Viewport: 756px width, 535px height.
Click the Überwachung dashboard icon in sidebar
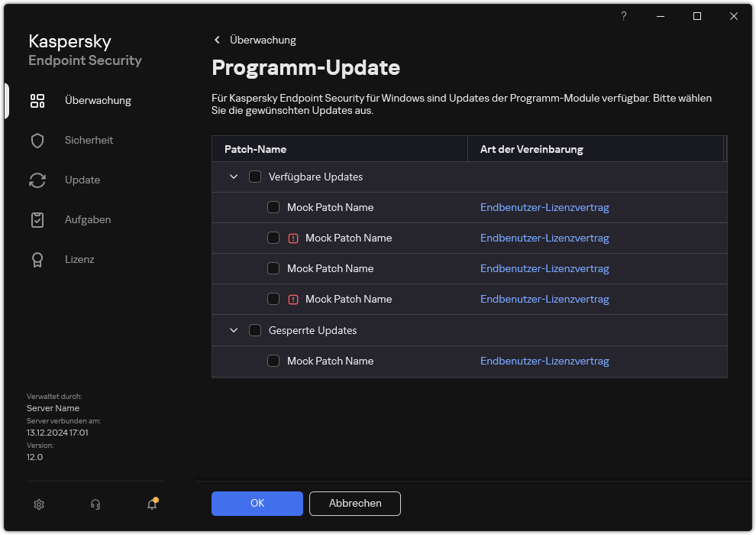(37, 100)
